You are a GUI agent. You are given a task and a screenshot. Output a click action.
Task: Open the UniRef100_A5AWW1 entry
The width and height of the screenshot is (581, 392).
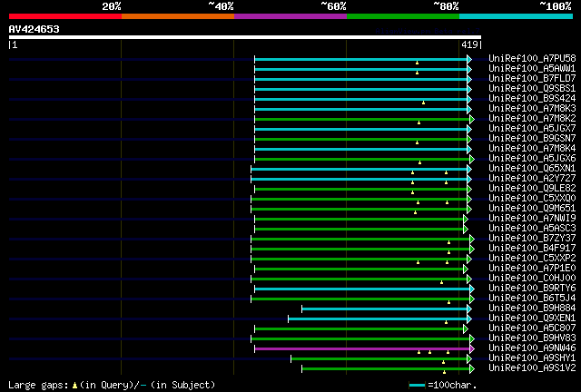[532, 69]
